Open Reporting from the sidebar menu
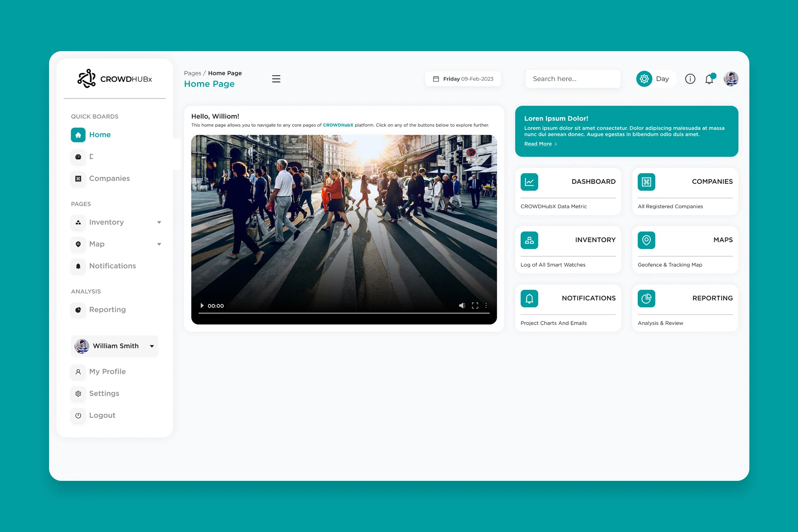The image size is (798, 532). pyautogui.click(x=107, y=310)
